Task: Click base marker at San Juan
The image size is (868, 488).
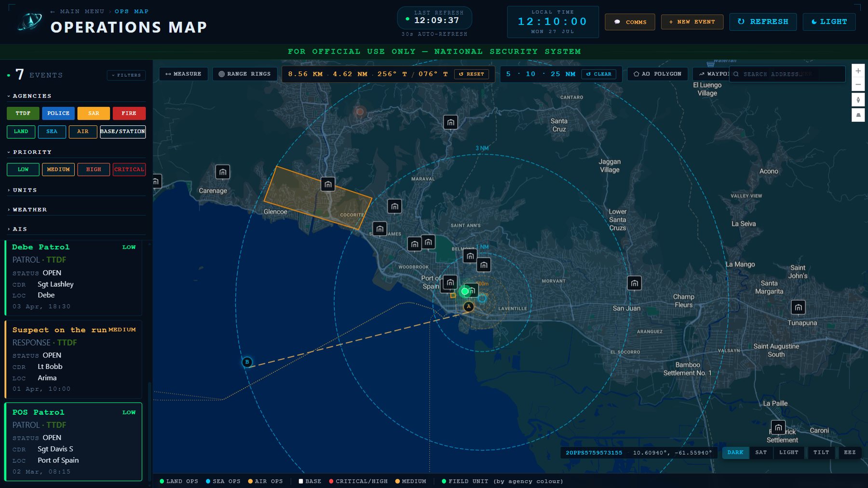Action: [634, 283]
